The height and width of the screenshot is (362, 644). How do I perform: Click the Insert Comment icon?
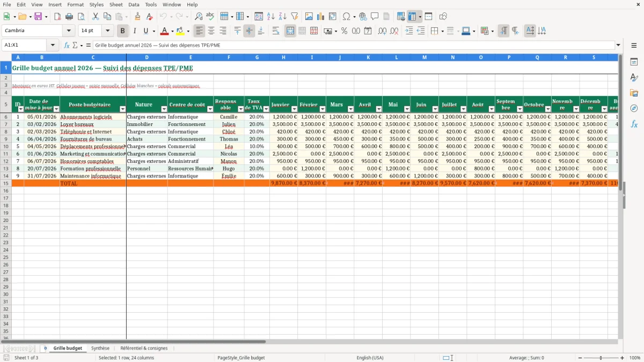(x=375, y=17)
